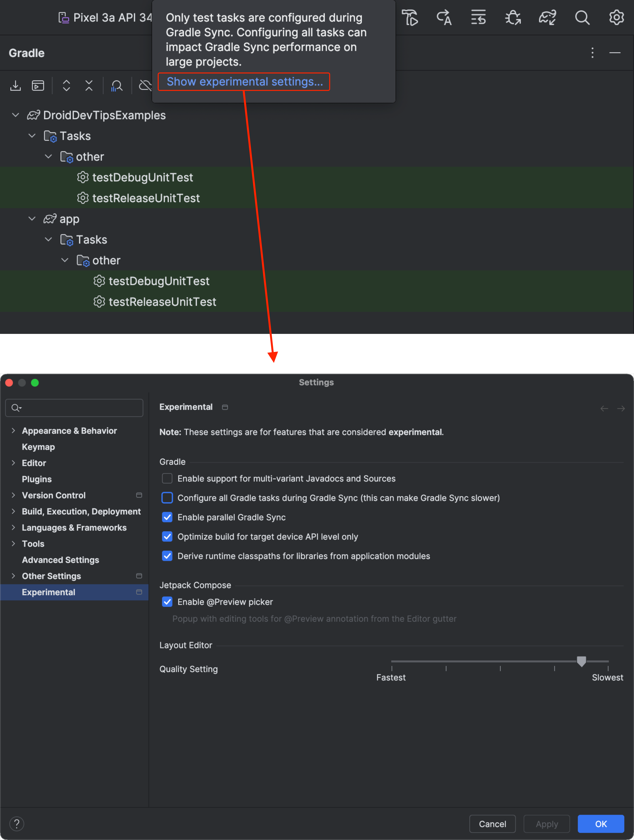Collapse the other folder under app Tasks
The image size is (634, 840).
click(x=65, y=260)
